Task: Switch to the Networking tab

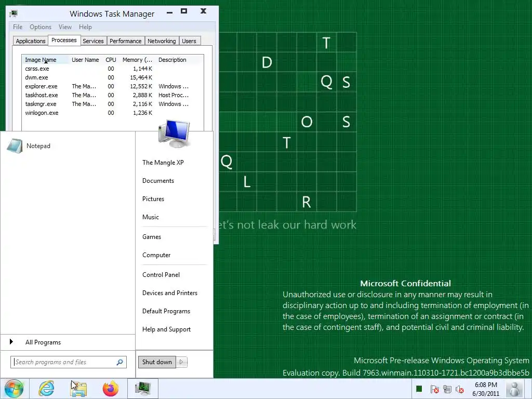Action: pyautogui.click(x=162, y=41)
